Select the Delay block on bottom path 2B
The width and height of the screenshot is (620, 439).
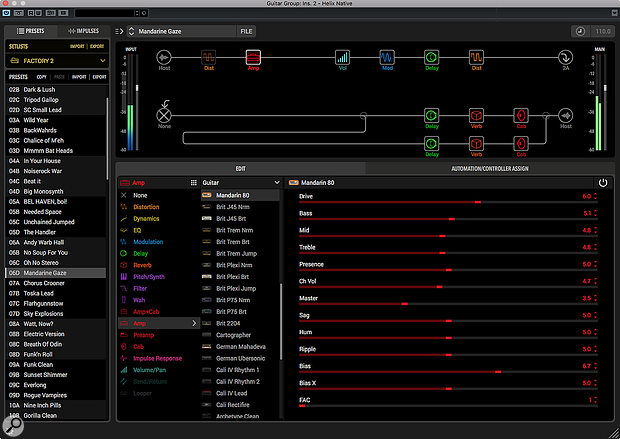pos(431,144)
